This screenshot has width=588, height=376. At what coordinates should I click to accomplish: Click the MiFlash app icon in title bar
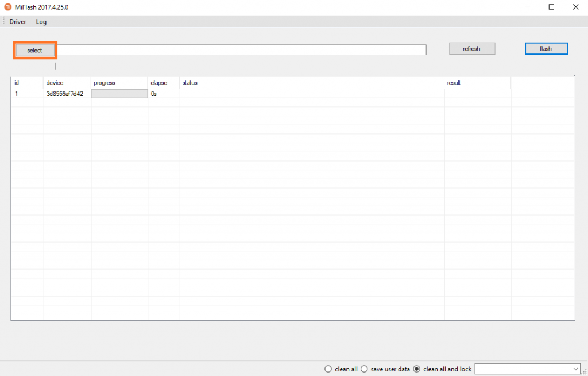(x=7, y=7)
